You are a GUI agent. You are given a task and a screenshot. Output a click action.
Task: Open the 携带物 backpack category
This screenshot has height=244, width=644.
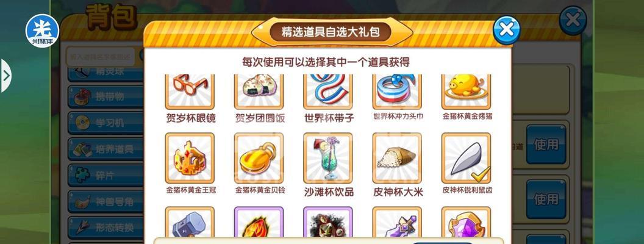[106, 97]
